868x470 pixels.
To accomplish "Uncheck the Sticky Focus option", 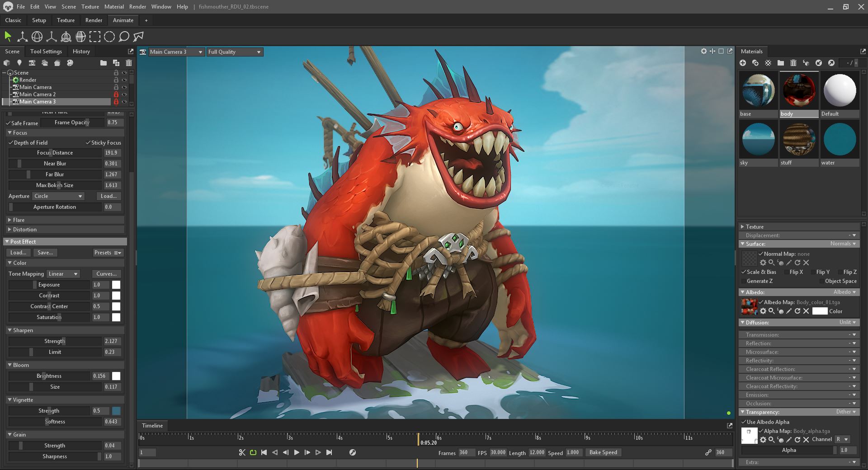I will click(88, 143).
